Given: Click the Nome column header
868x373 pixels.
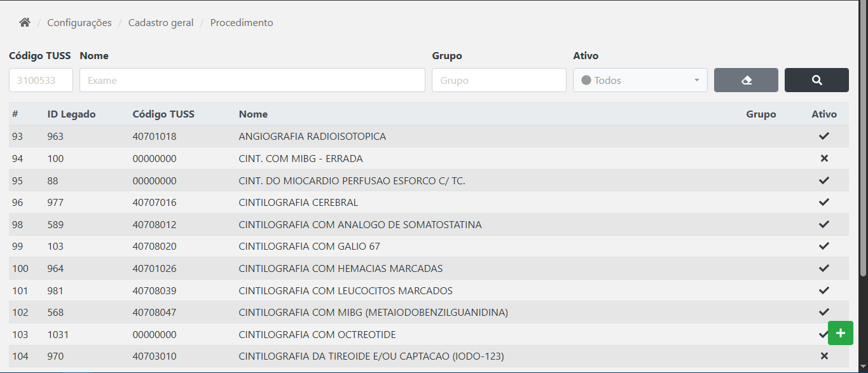Looking at the screenshot, I should (253, 114).
